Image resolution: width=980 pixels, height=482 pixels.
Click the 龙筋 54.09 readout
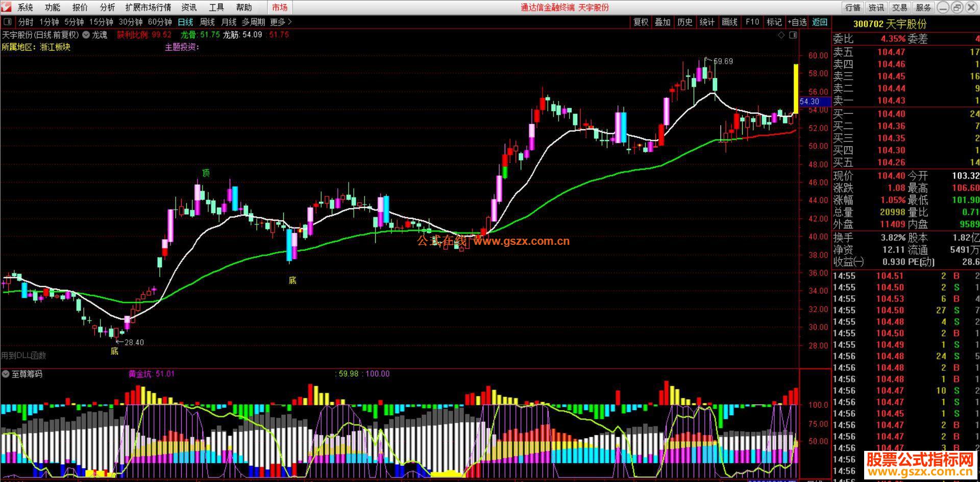pyautogui.click(x=242, y=35)
